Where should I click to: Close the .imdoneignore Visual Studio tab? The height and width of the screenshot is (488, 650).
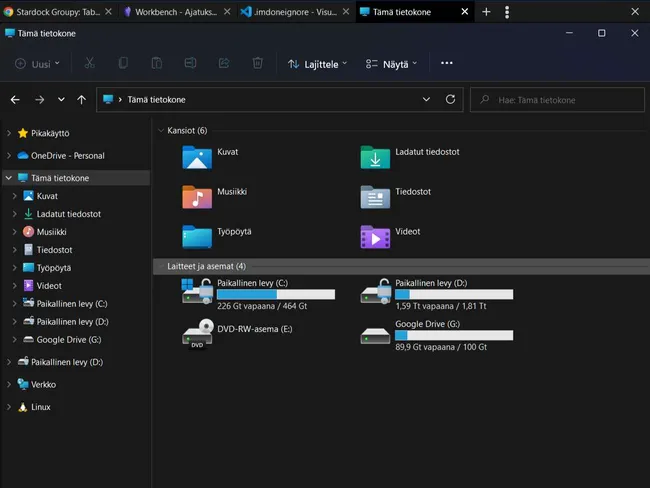346,12
